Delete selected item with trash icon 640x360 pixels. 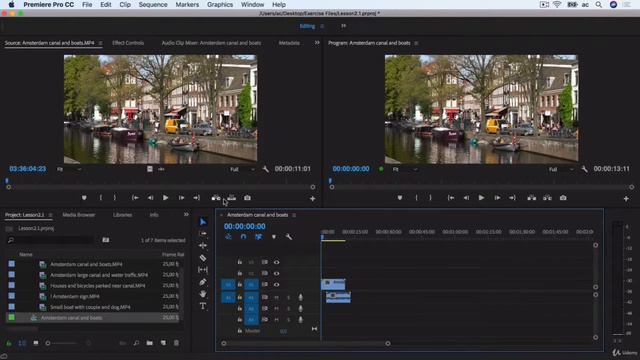pyautogui.click(x=176, y=343)
